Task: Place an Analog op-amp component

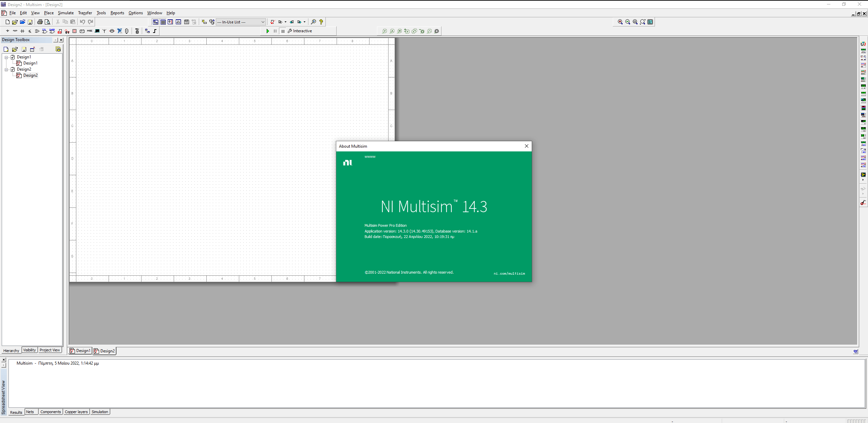Action: pyautogui.click(x=37, y=31)
